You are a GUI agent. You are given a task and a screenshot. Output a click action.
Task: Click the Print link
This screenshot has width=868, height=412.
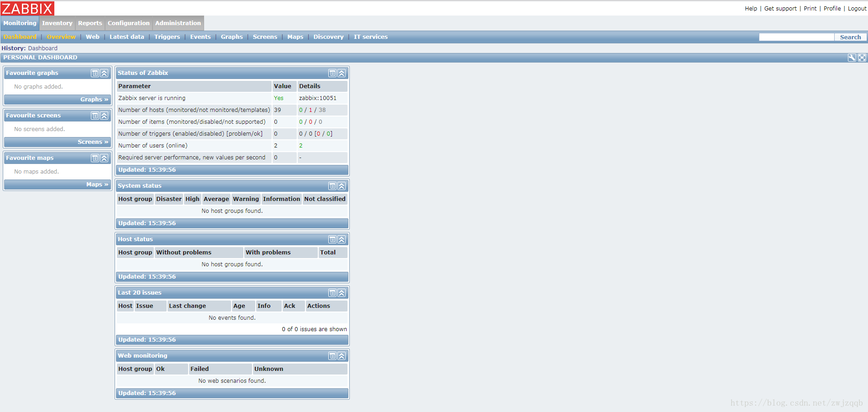(810, 8)
